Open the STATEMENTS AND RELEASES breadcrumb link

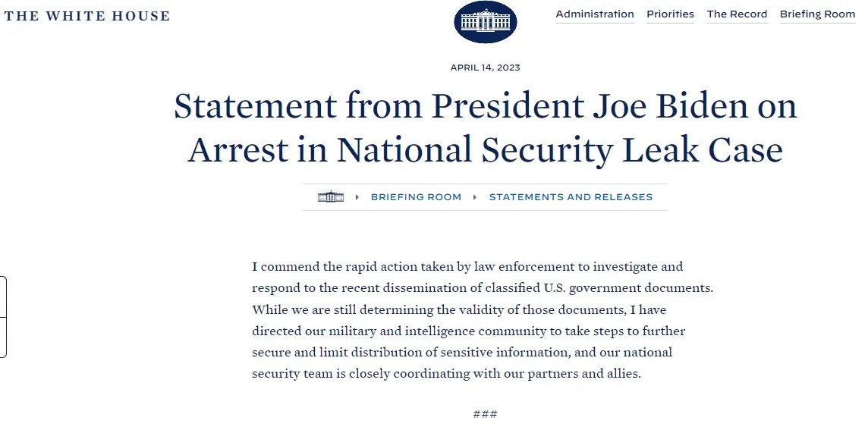[571, 197]
